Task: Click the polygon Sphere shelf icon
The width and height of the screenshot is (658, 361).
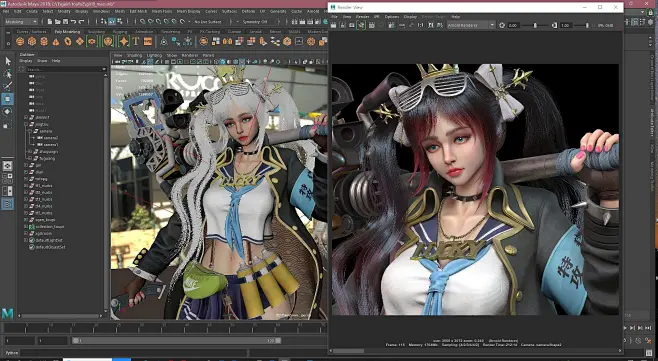Action: 20,42
